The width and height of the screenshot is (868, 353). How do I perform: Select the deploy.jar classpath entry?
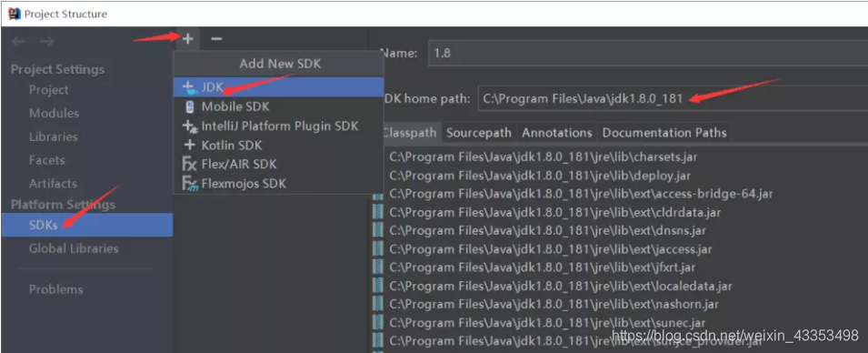tap(540, 176)
